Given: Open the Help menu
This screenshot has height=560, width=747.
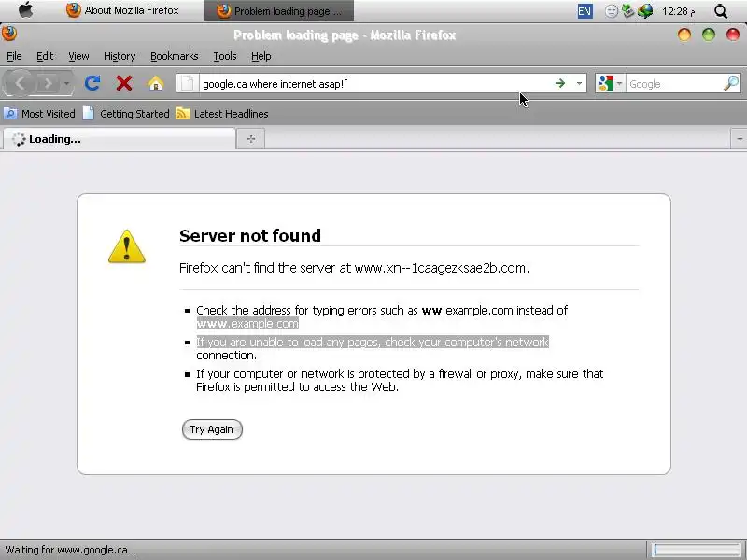Looking at the screenshot, I should (261, 56).
